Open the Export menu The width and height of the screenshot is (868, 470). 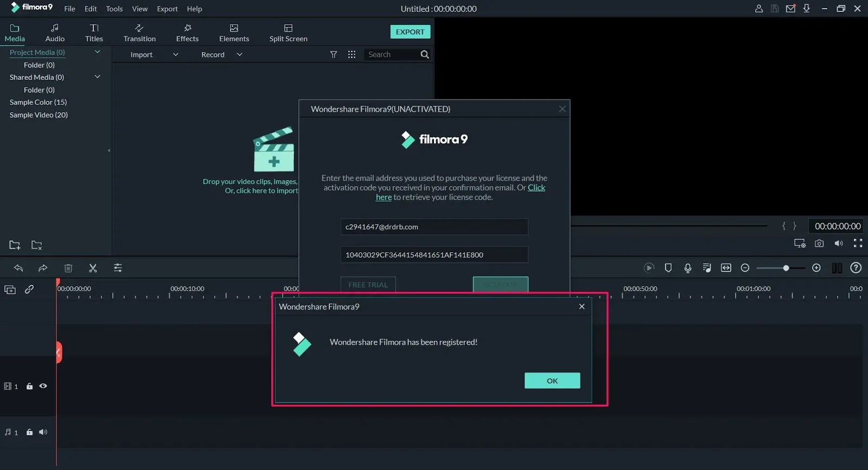click(x=167, y=9)
